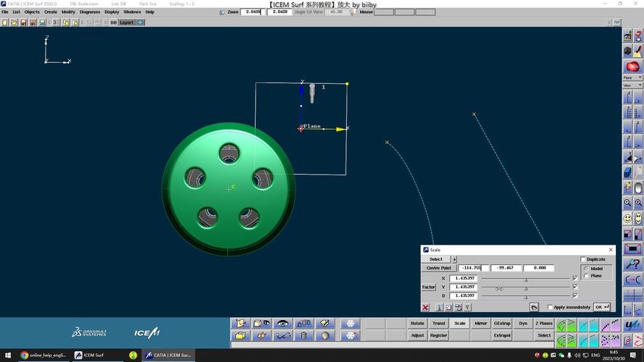
Task: Click the undo-view icon left of Apply immediately
Action: click(x=534, y=307)
